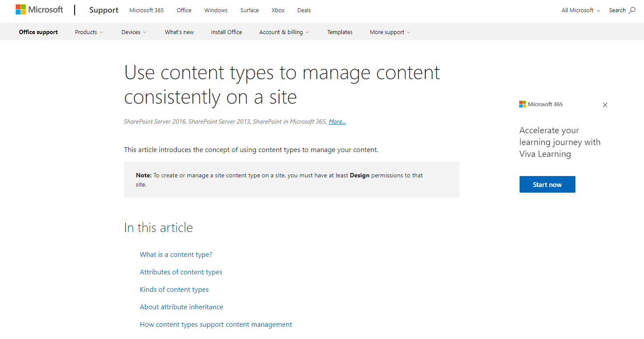The image size is (644, 339).
Task: Open the Support menu item
Action: point(103,10)
